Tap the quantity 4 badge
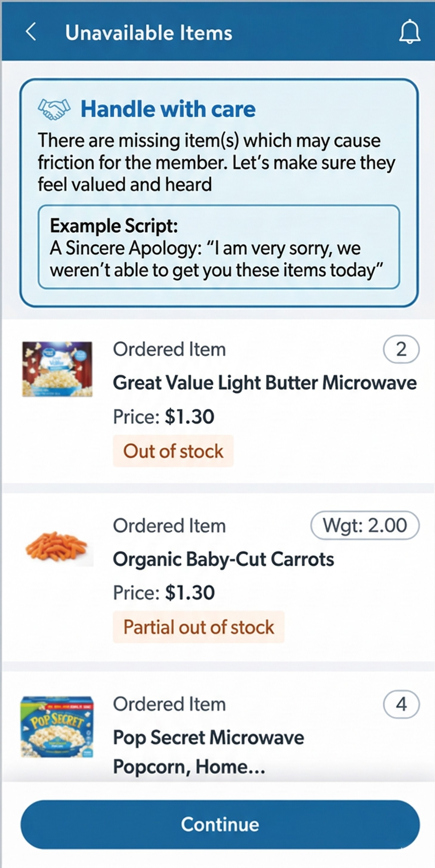Image resolution: width=435 pixels, height=868 pixels. point(401,704)
